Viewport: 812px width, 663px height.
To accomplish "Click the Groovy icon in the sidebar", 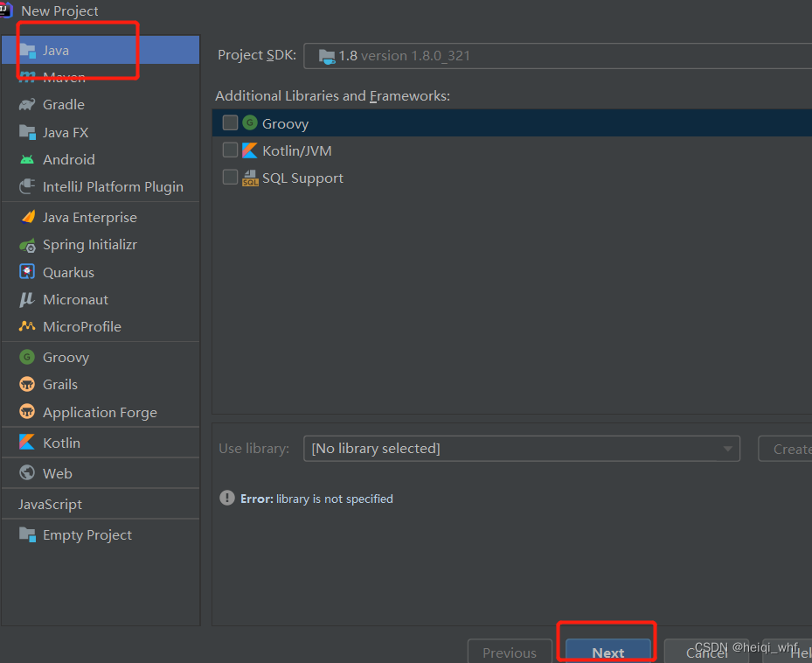I will tap(27, 357).
